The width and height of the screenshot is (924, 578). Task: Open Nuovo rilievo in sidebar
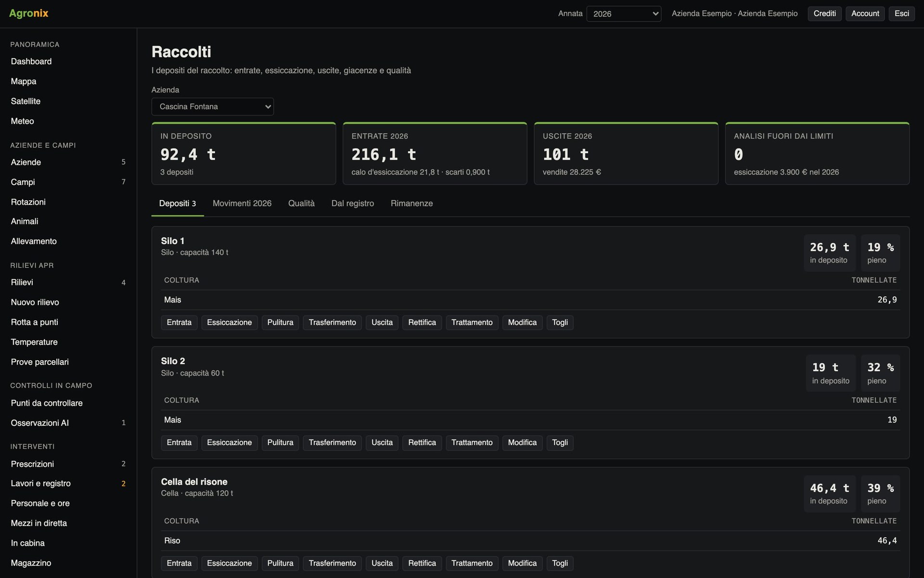click(68, 302)
